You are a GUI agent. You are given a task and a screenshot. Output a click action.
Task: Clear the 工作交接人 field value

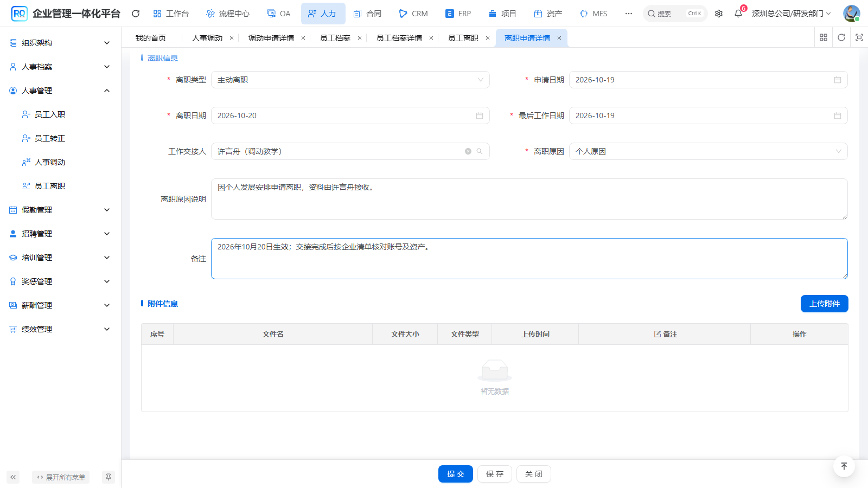[468, 151]
